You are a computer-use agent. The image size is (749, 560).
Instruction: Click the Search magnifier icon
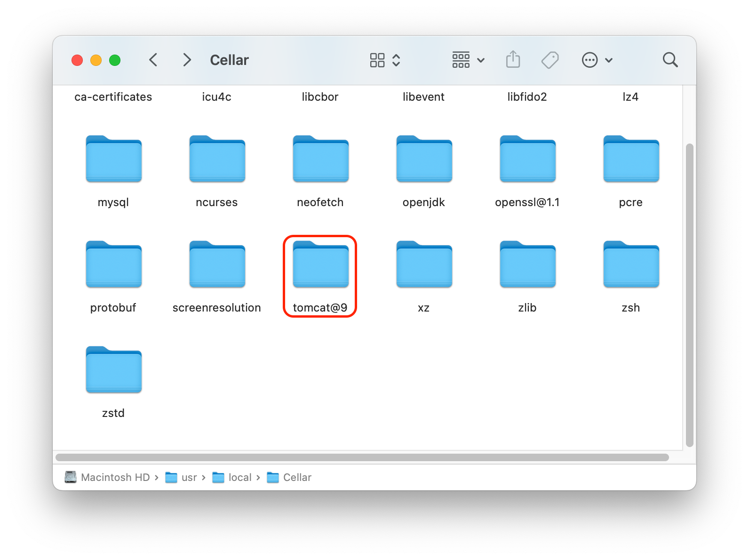[670, 60]
